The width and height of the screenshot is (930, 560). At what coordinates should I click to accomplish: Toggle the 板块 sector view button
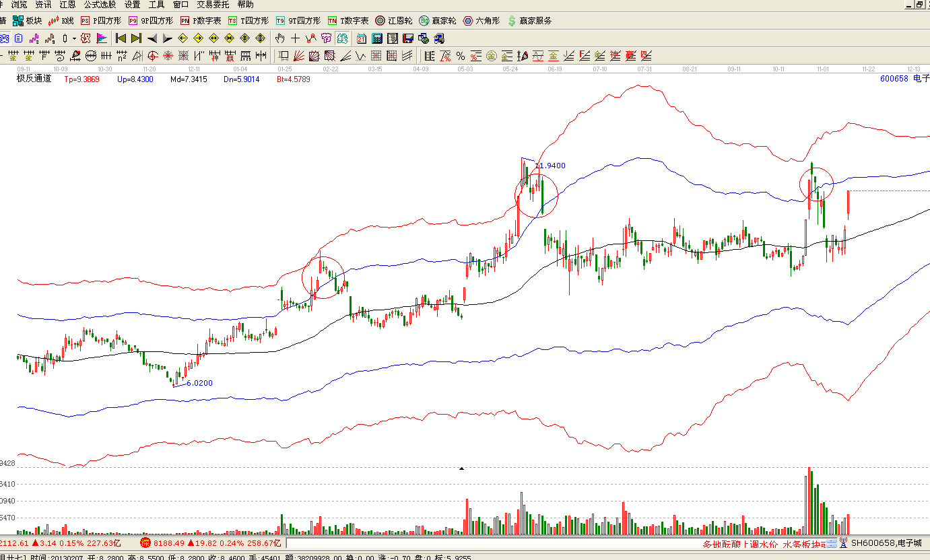coord(28,21)
